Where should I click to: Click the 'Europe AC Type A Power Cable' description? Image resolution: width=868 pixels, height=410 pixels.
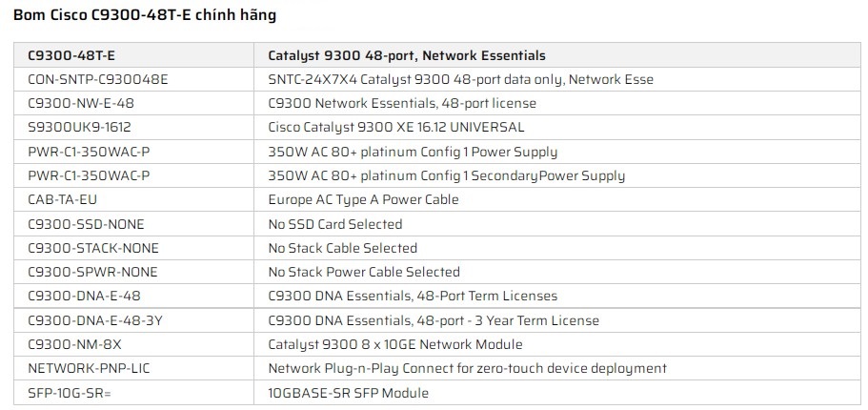[364, 199]
